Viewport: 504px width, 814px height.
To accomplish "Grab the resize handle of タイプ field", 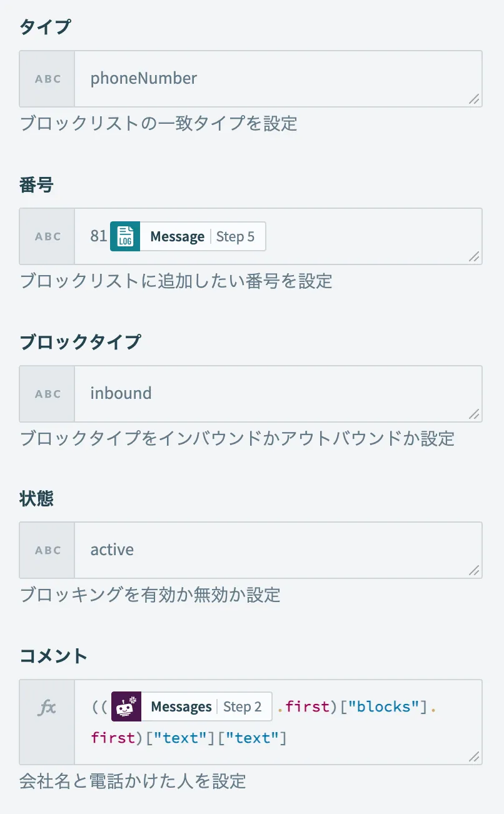I will [475, 99].
